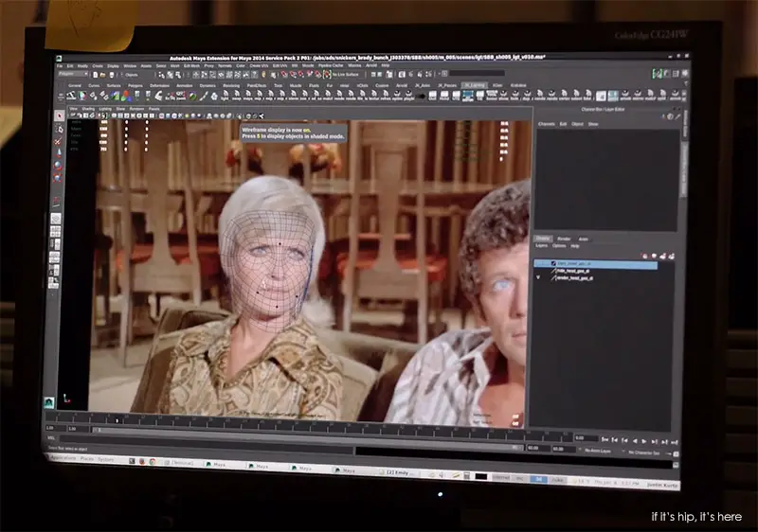Click the single perspective layout icon
Viewport: 758px width, 532px height.
(x=56, y=219)
